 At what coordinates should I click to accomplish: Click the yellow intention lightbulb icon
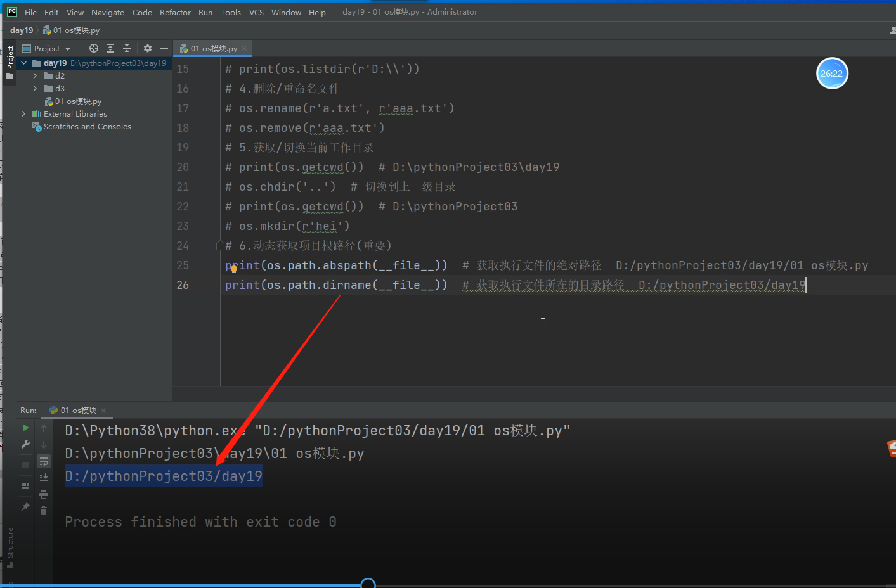[233, 269]
